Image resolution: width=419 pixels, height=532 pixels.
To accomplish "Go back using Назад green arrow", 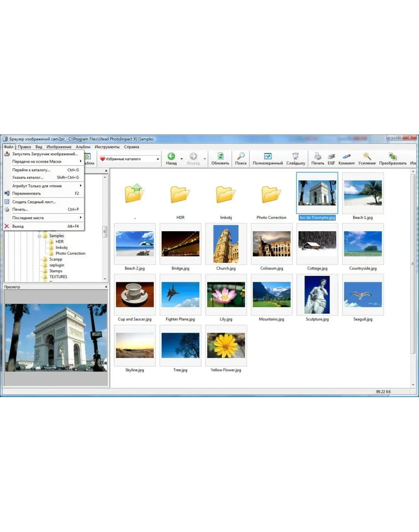I will tap(171, 158).
